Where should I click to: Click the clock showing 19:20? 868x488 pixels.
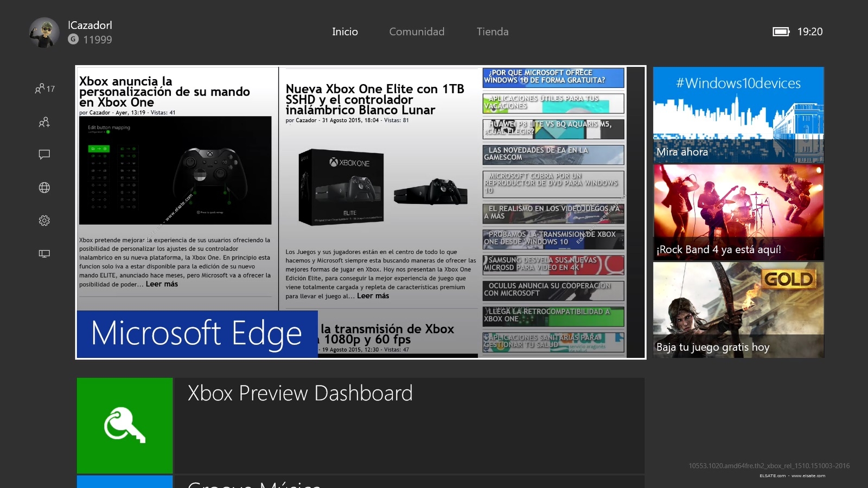(810, 32)
